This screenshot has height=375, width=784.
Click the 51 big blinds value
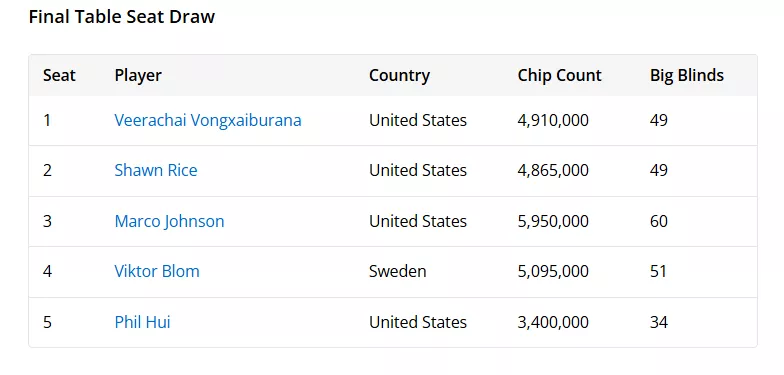(658, 272)
